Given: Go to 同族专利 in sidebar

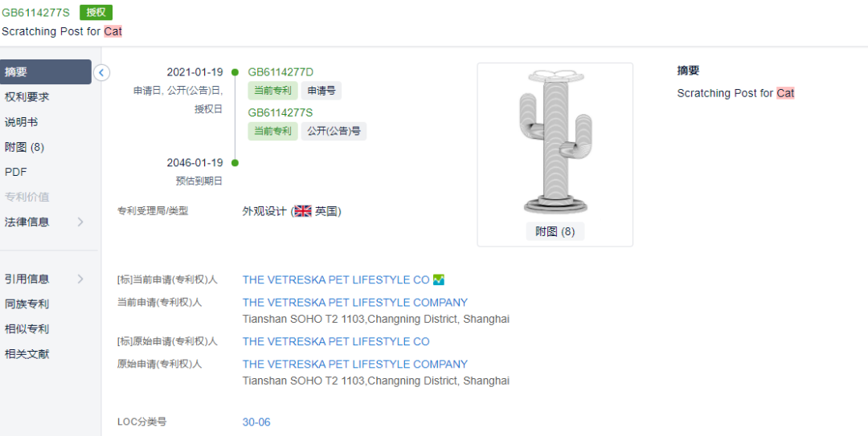Looking at the screenshot, I should (27, 304).
